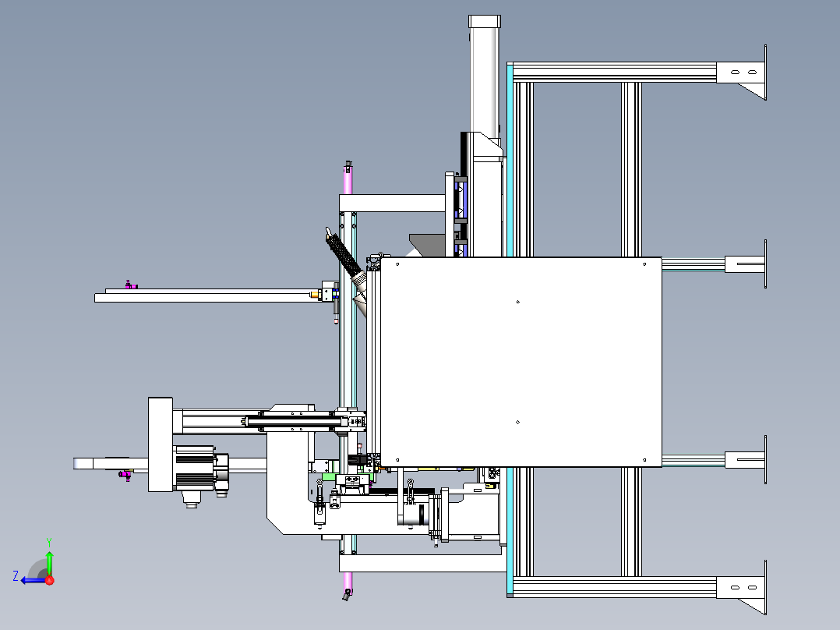This screenshot has width=840, height=630.
Task: Select the large white rectangular cover panel
Action: 518,363
